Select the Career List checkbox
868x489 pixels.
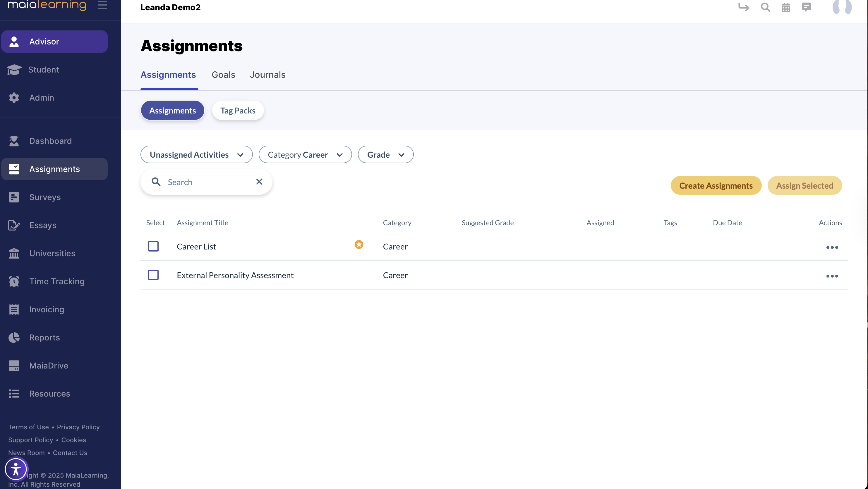pyautogui.click(x=153, y=246)
